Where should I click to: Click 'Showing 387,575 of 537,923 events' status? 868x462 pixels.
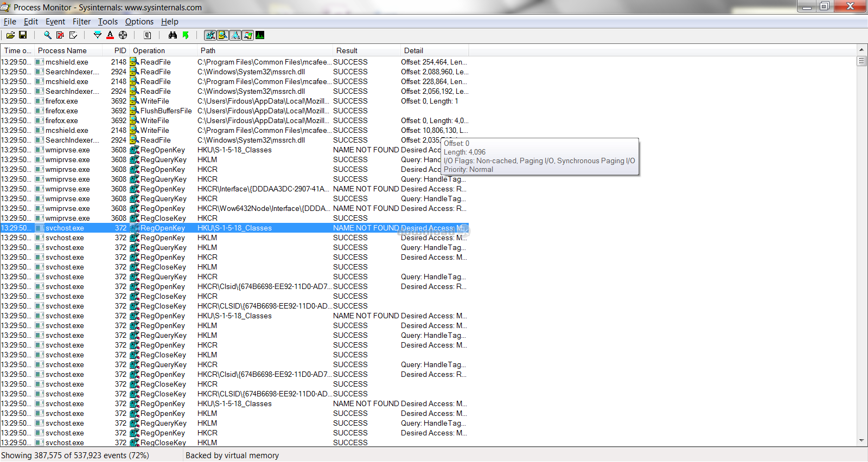click(75, 455)
